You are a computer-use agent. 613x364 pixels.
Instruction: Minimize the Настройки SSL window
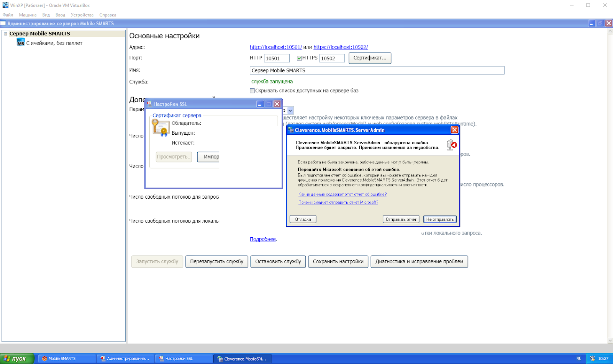pyautogui.click(x=260, y=104)
